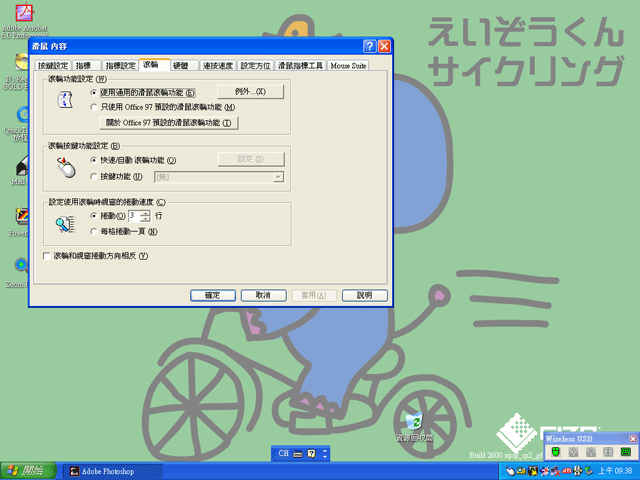The image size is (640, 480).
Task: Switch to the 指標設定 tab
Action: tap(120, 65)
